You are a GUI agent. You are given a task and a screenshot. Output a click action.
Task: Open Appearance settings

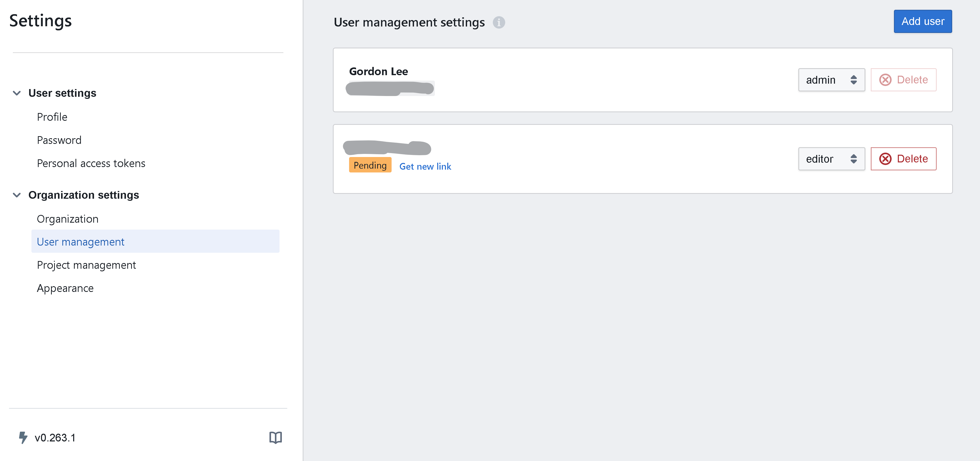click(x=65, y=288)
